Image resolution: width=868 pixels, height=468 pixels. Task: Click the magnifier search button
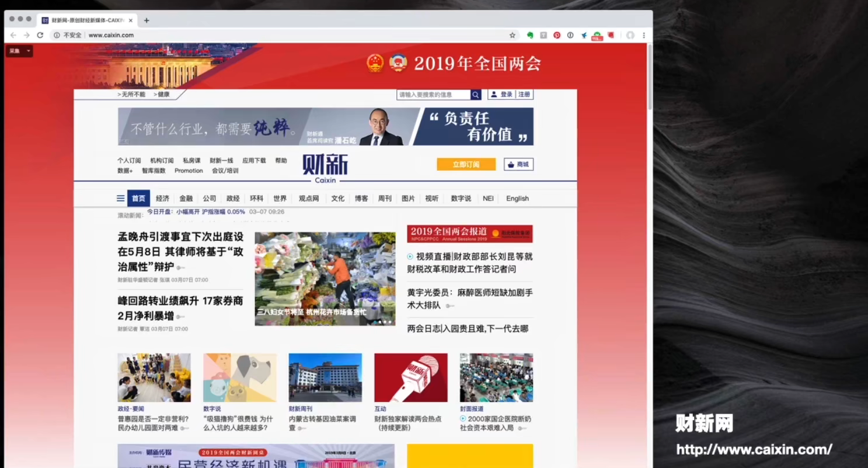pos(476,95)
